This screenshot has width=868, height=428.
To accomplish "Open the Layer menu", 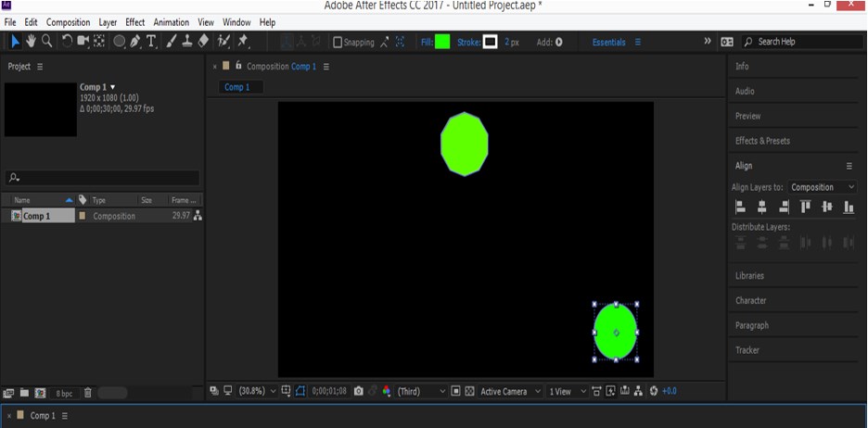I will tap(108, 22).
